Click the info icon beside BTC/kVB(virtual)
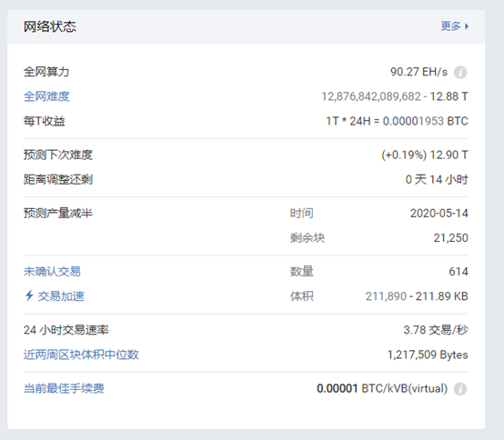The image size is (504, 440). pos(460,389)
